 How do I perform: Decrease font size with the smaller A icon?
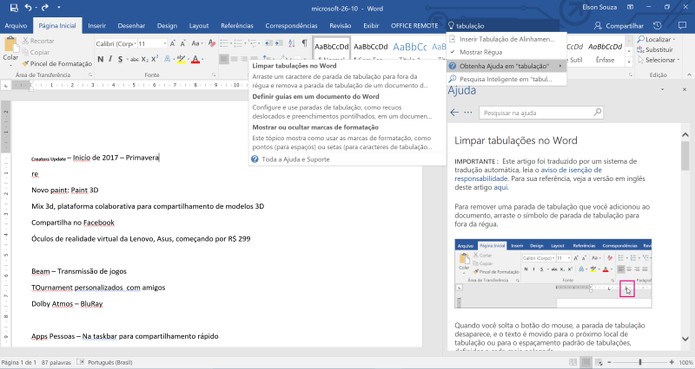[x=182, y=43]
